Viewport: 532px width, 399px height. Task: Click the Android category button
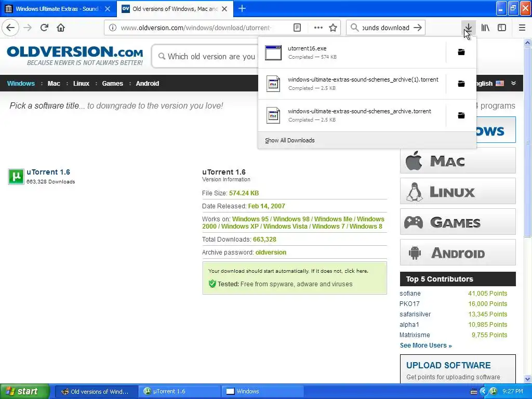[458, 252]
